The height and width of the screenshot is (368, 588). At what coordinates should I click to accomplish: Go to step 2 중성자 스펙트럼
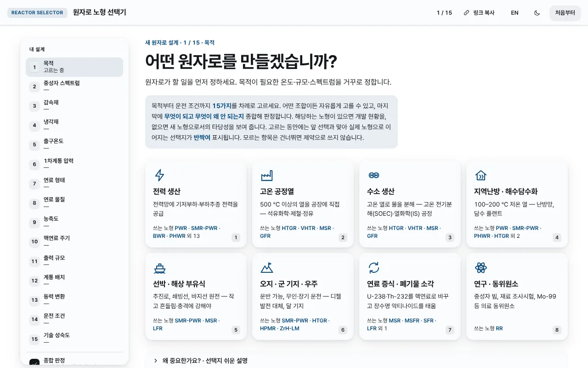74,86
